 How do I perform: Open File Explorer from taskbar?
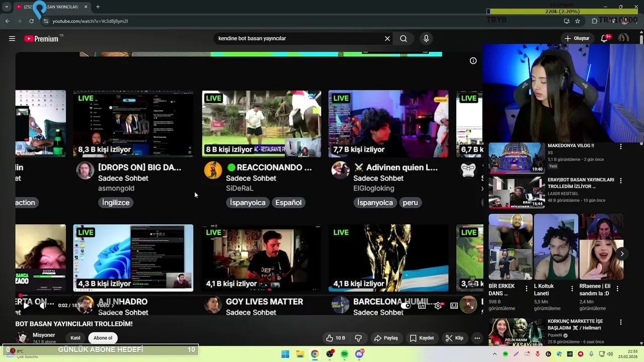click(x=300, y=354)
